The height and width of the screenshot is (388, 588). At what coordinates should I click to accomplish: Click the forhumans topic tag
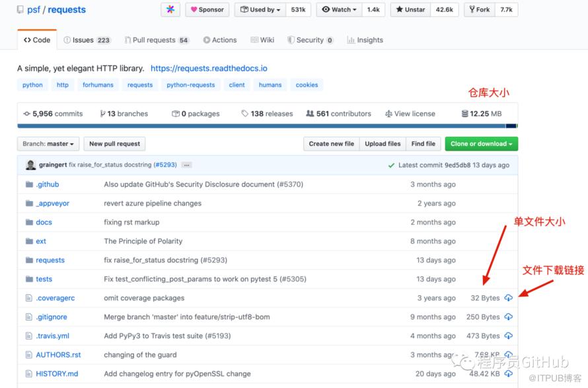(98, 85)
